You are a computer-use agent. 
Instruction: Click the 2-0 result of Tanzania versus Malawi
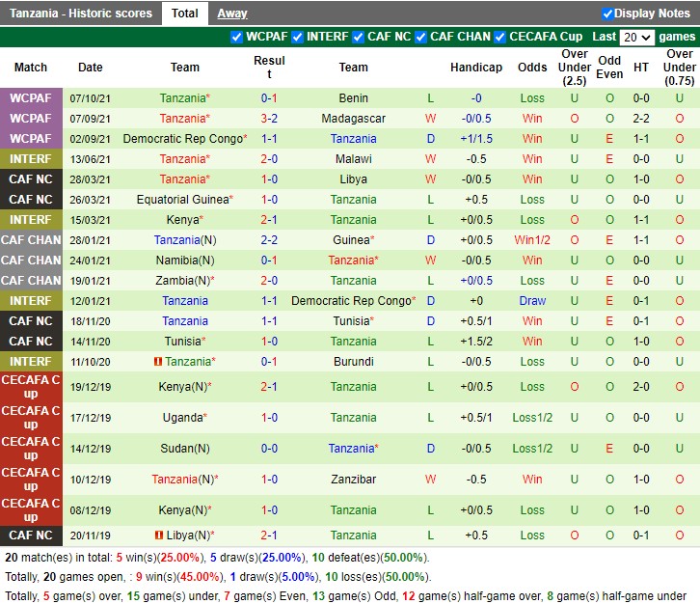269,159
